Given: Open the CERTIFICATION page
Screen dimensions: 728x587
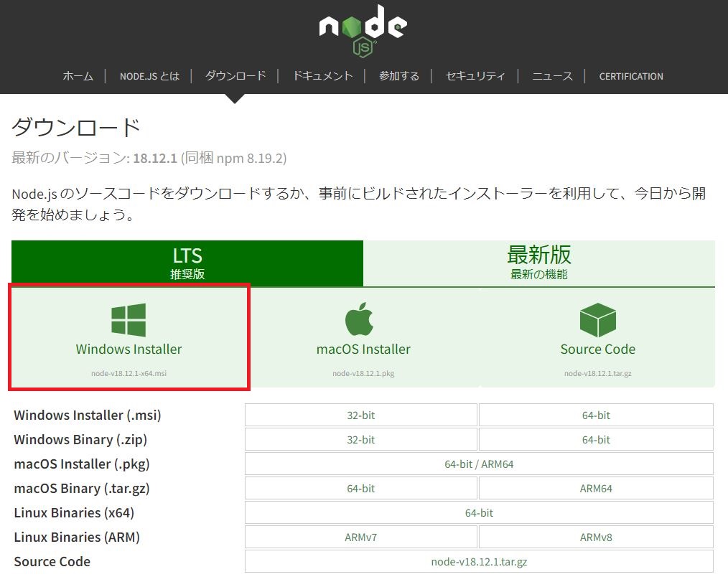Looking at the screenshot, I should (630, 75).
